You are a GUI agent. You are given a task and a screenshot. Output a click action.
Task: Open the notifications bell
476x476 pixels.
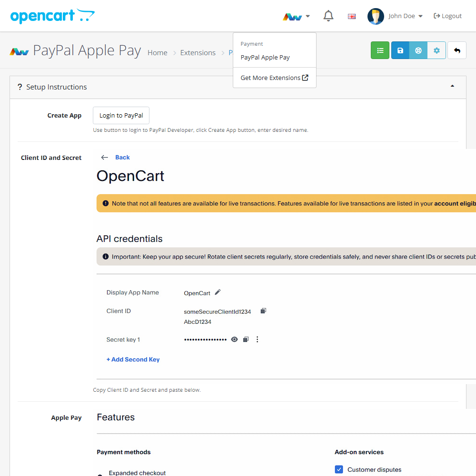tap(328, 16)
